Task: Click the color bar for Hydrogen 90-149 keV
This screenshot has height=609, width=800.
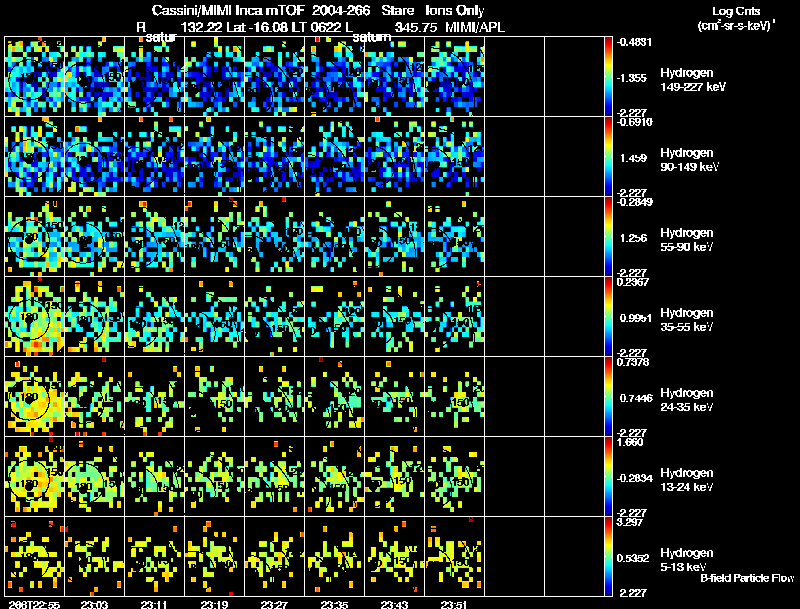Action: coord(608,156)
